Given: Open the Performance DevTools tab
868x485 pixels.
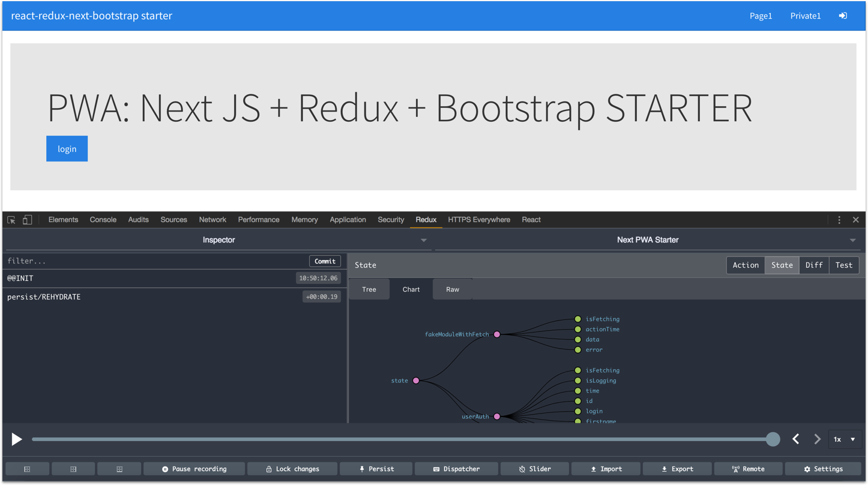Looking at the screenshot, I should (x=259, y=220).
